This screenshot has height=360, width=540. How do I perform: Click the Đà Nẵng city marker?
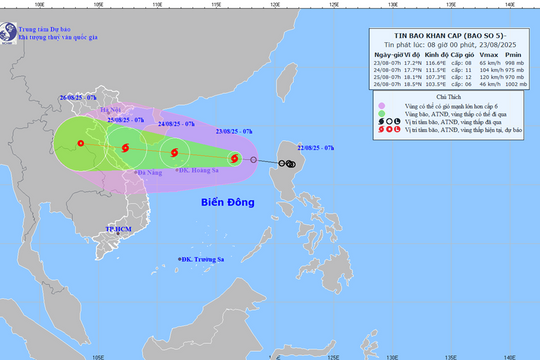[x=136, y=172]
